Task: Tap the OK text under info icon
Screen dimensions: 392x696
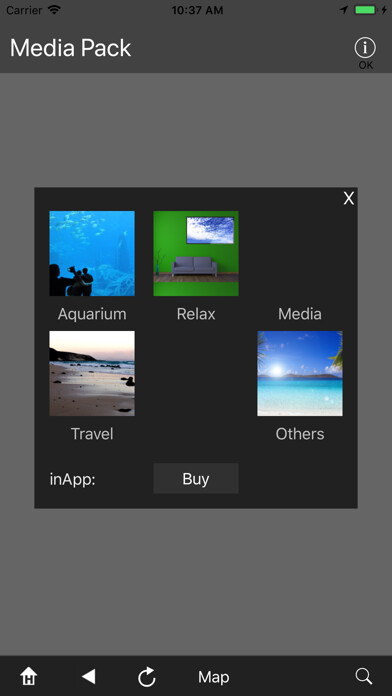Action: (x=366, y=65)
